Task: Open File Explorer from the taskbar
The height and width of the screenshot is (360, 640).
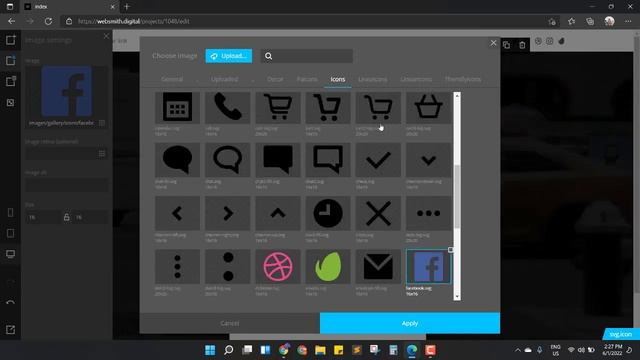Action: (320, 350)
